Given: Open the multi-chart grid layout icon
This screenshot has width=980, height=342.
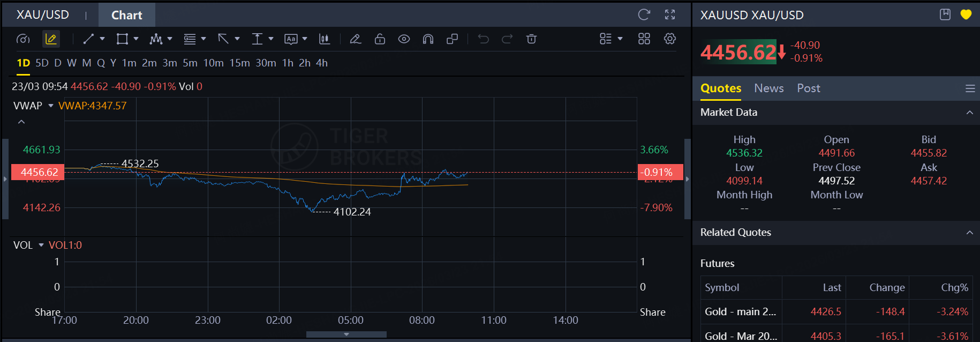Looking at the screenshot, I should pos(644,39).
